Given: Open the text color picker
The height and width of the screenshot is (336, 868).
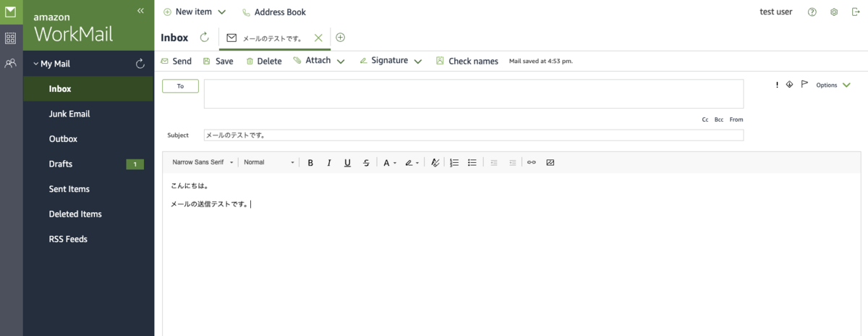Looking at the screenshot, I should [389, 163].
